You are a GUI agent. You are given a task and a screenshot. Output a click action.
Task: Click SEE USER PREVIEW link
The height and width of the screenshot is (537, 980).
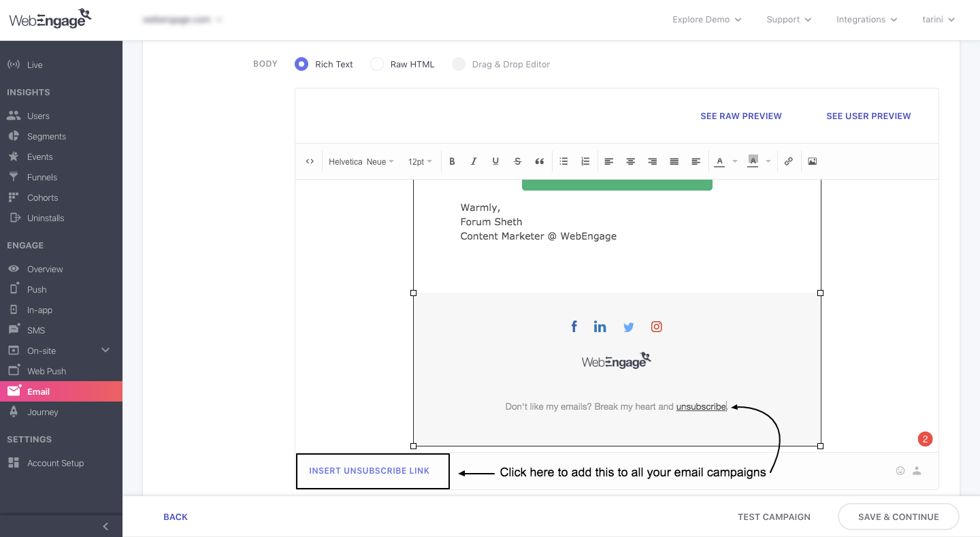[x=868, y=116]
